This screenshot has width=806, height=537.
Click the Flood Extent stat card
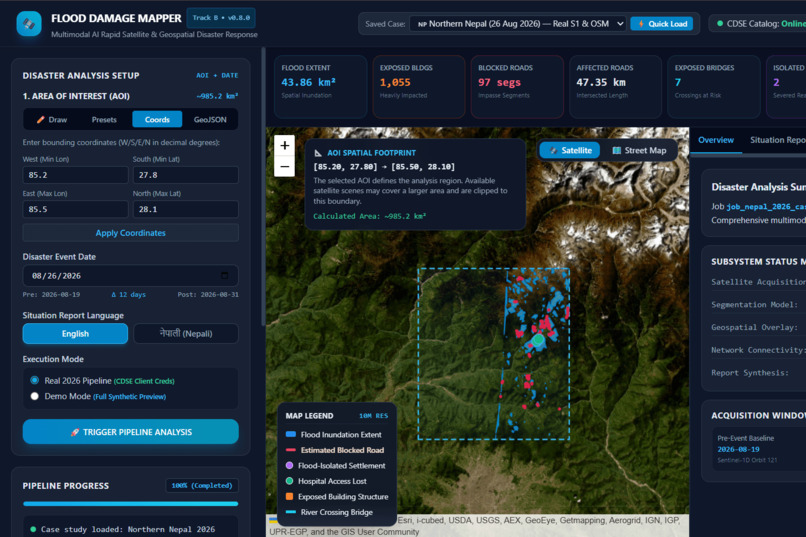pyautogui.click(x=321, y=87)
